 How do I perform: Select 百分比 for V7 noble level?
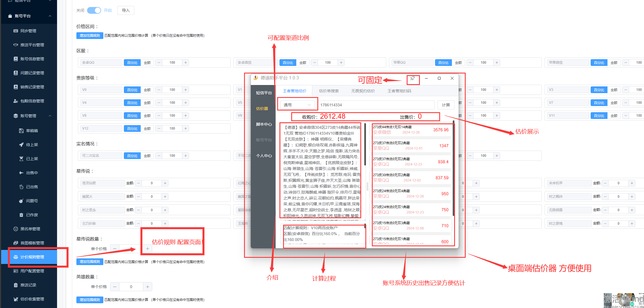tap(599, 103)
